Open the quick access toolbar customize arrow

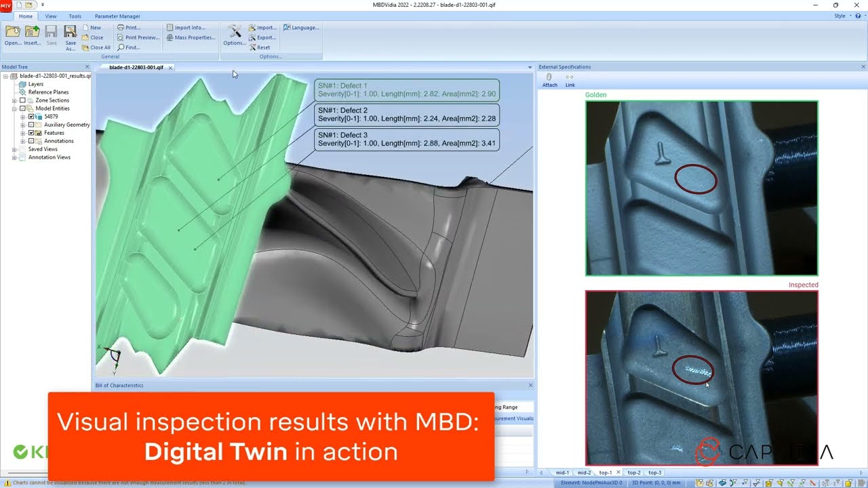point(43,5)
